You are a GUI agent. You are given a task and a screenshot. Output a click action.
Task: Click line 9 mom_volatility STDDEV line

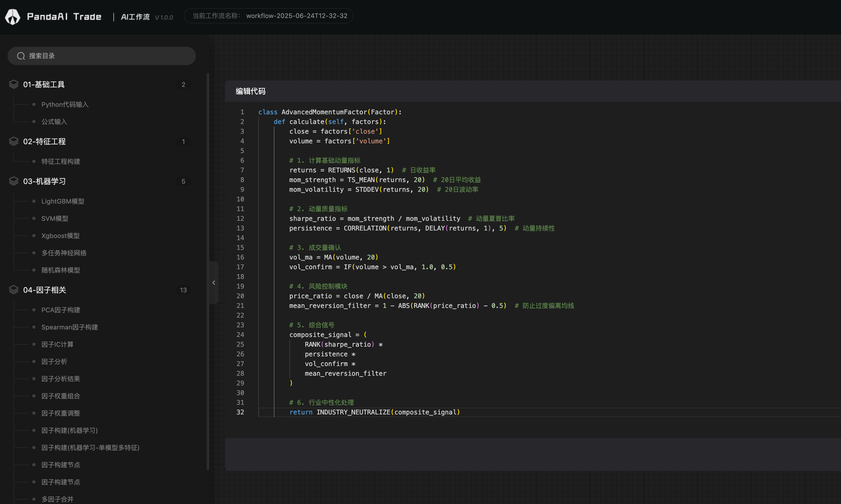tap(359, 189)
